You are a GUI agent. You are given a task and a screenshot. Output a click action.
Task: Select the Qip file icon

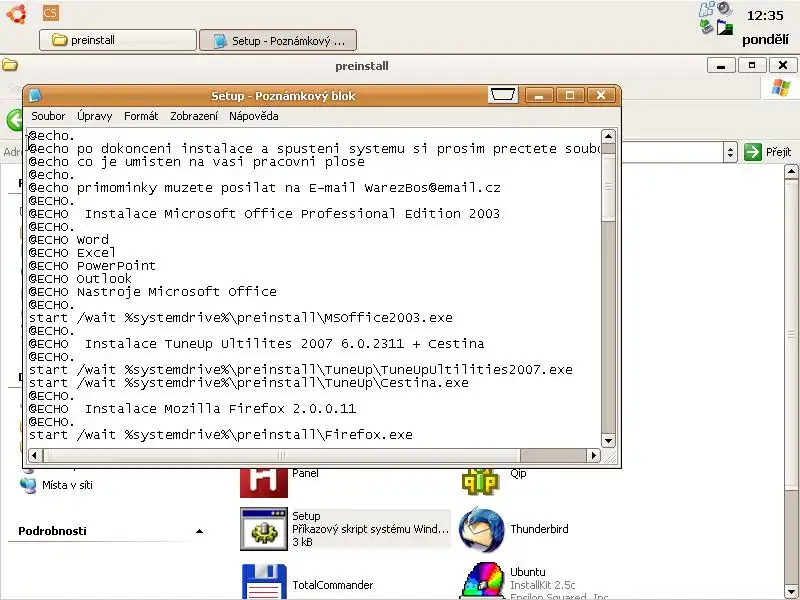(x=480, y=482)
